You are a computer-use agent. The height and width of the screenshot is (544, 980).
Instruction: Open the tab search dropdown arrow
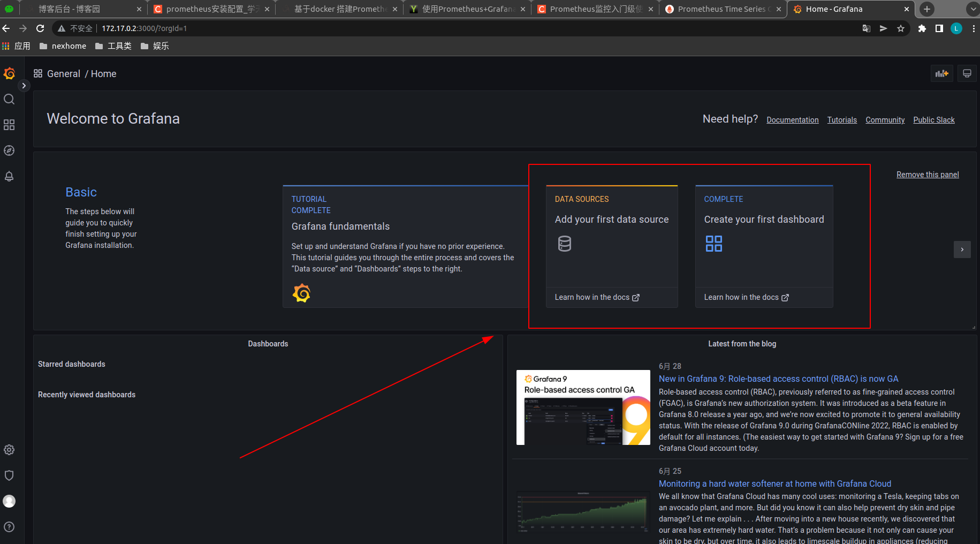pyautogui.click(x=973, y=9)
